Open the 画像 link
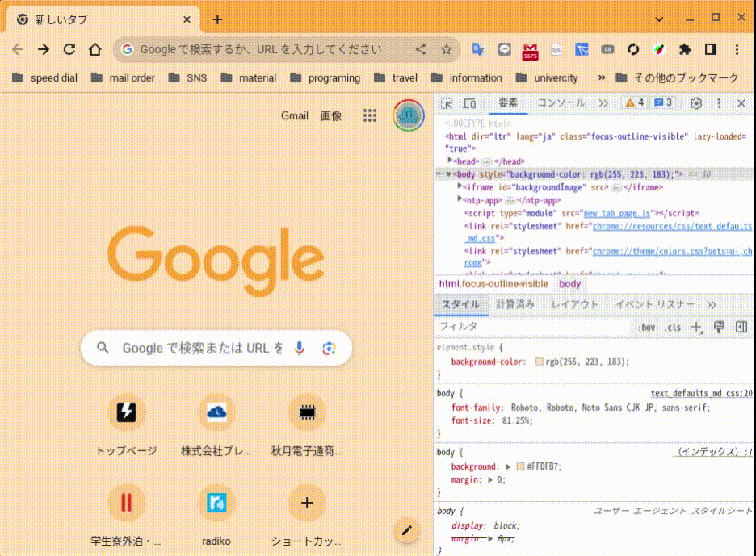756x556 pixels. (x=331, y=115)
